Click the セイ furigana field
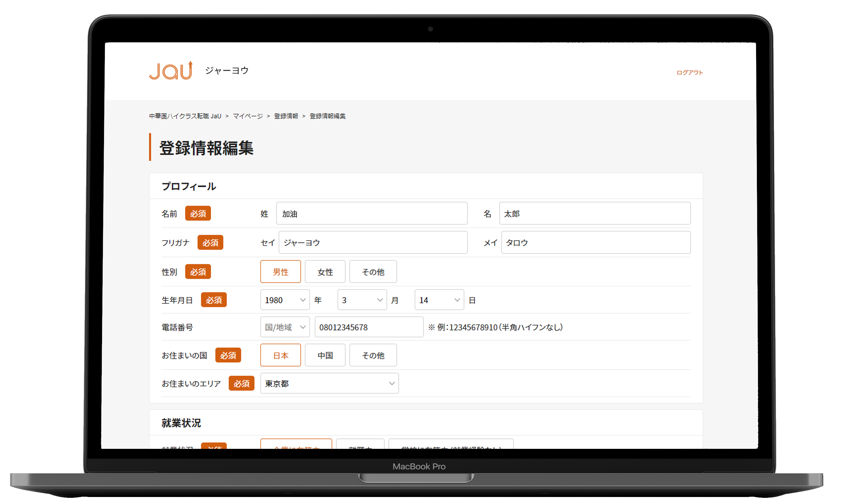841x504 pixels. 373,242
